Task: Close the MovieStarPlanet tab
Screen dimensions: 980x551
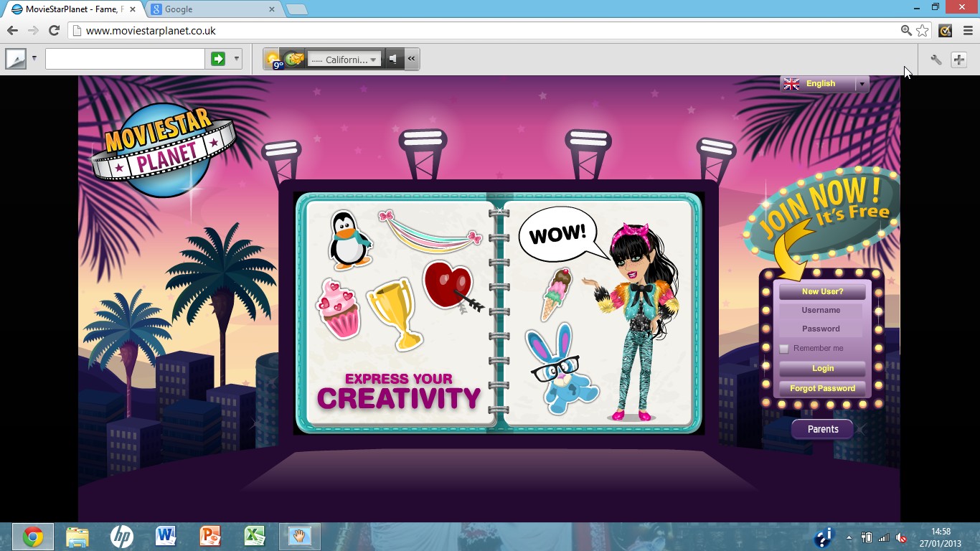Action: click(133, 9)
